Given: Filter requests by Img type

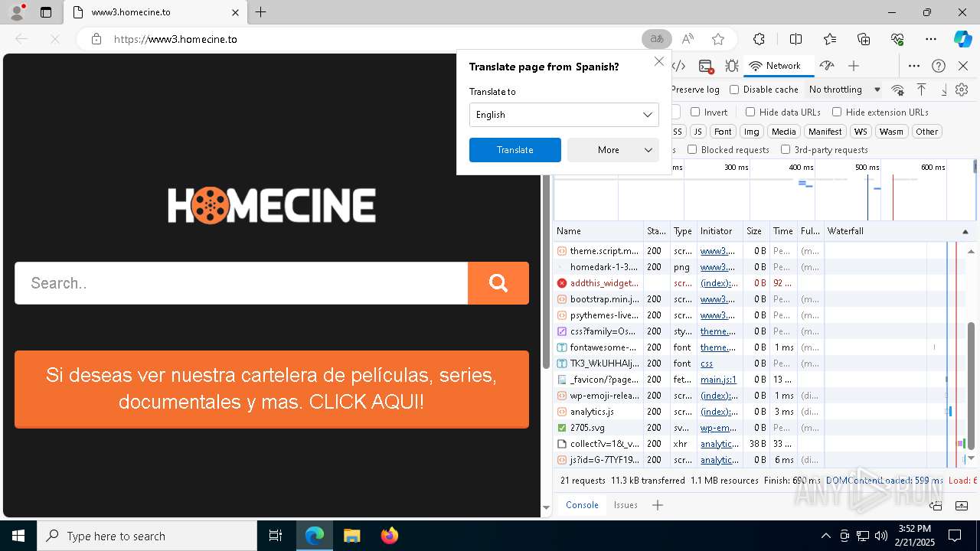Looking at the screenshot, I should coord(752,132).
